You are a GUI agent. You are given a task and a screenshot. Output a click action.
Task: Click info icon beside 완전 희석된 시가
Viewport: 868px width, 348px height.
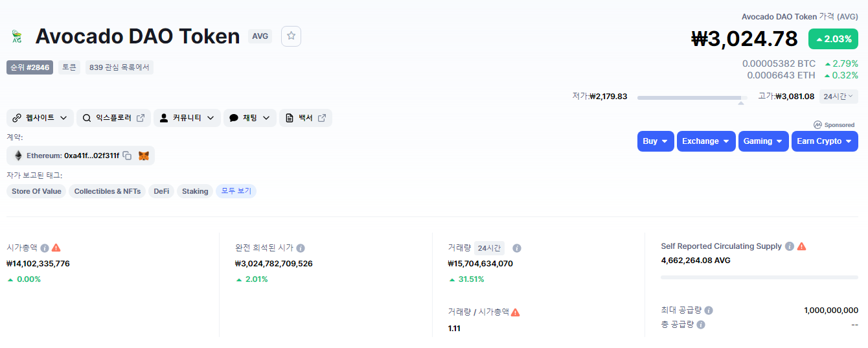coord(301,248)
